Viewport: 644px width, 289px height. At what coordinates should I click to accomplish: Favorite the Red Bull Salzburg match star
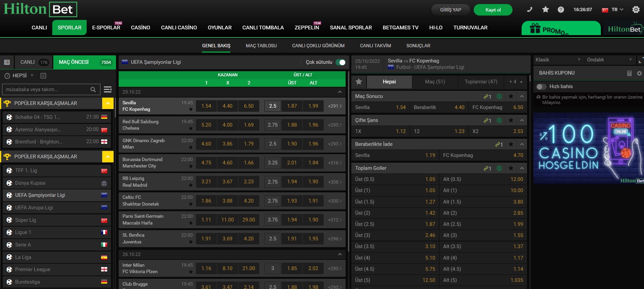(191, 128)
